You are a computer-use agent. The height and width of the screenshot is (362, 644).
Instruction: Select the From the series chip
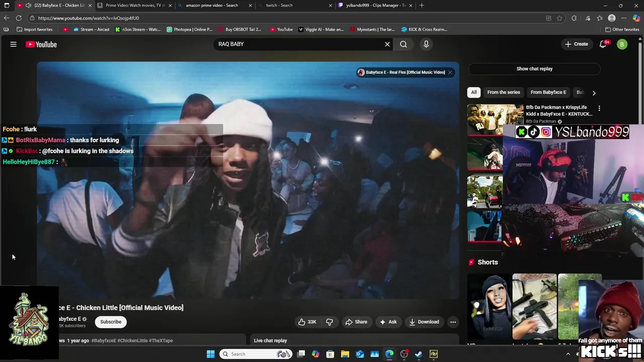504,93
